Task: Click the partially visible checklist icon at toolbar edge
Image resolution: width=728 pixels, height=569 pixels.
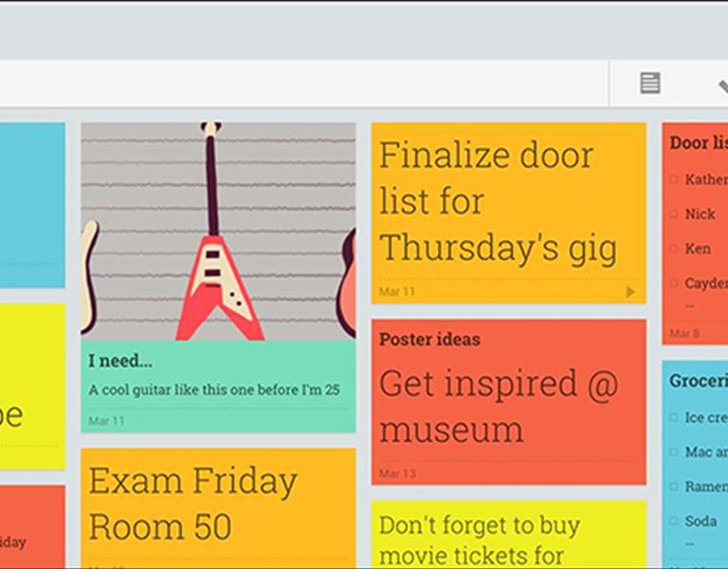Action: pos(723,86)
